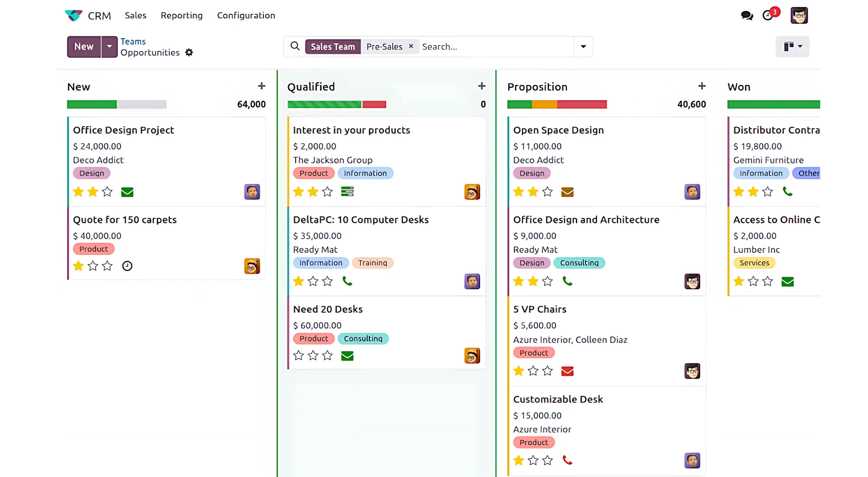Open the search options dropdown arrow

[583, 46]
